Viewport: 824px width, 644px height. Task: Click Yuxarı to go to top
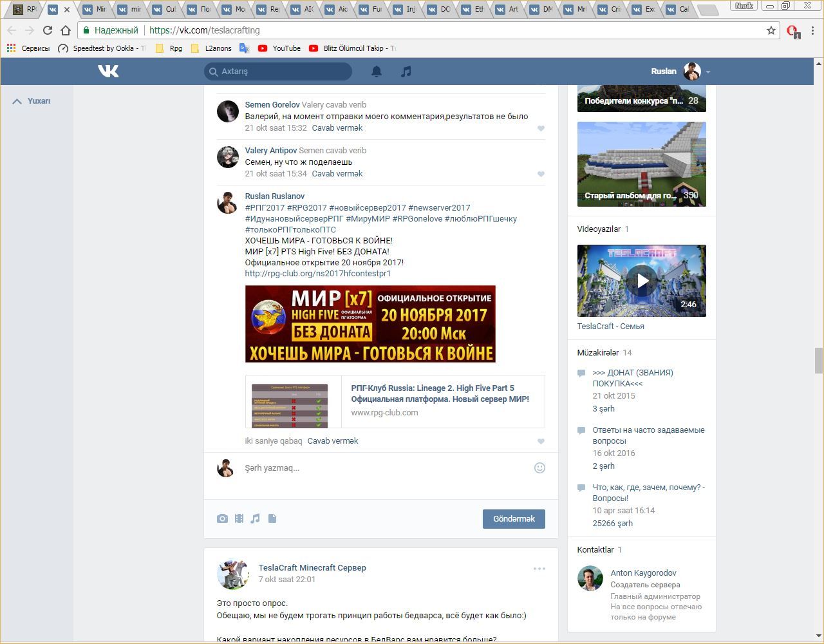[32, 101]
